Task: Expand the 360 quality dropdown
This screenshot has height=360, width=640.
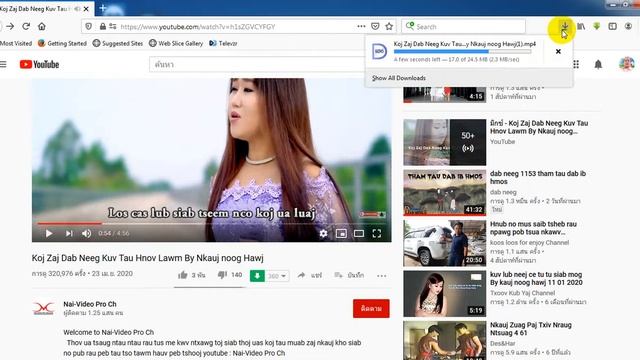Action: 277,276
